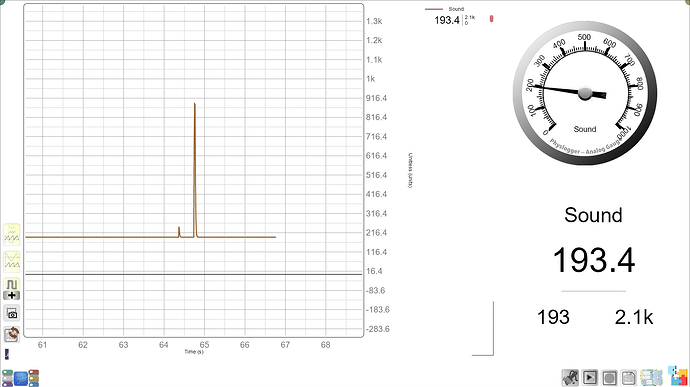Open the green-gray-purple channel list icon
The height and width of the screenshot is (387, 690).
[7, 378]
